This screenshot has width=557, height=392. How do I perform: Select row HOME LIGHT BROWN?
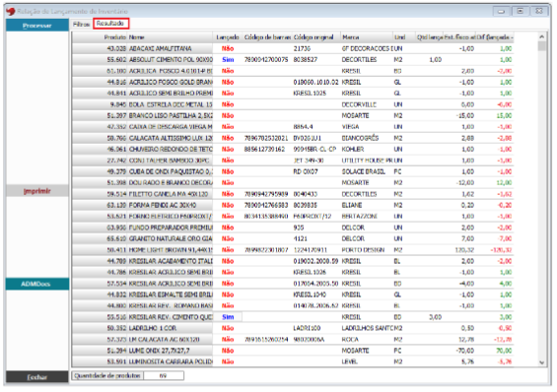point(293,250)
